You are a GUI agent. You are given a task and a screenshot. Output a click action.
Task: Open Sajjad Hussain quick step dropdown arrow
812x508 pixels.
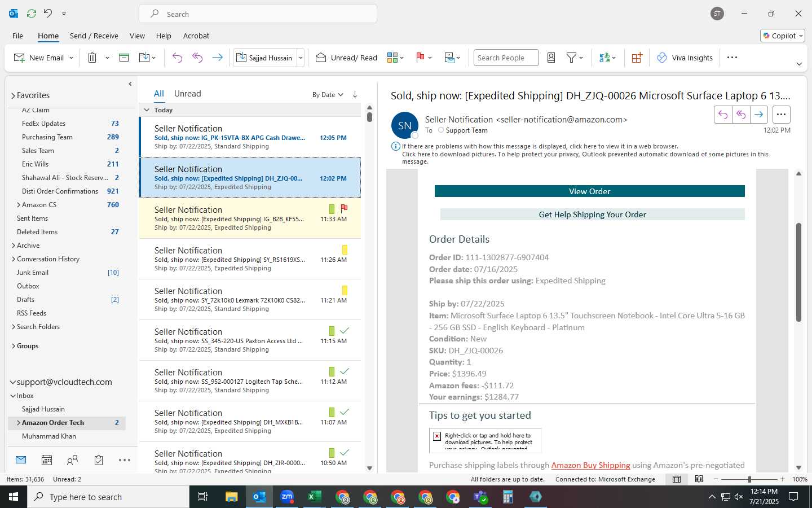coord(301,58)
